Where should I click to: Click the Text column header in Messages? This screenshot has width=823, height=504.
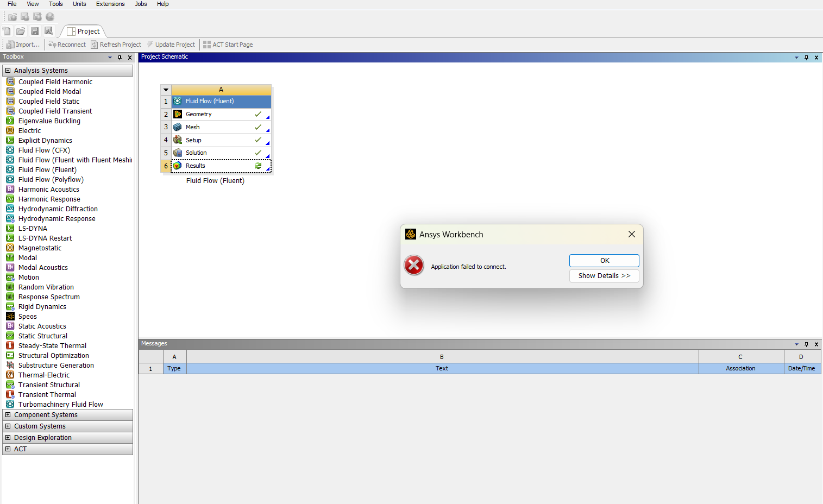pos(442,368)
